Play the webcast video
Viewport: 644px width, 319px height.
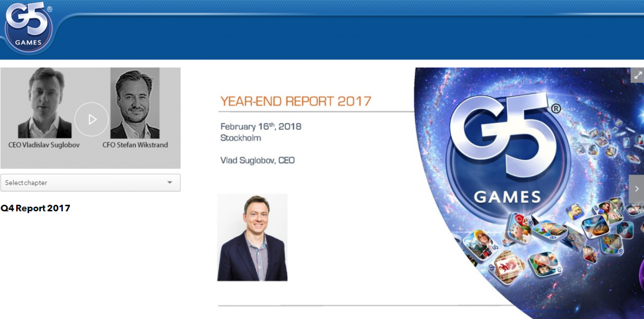pyautogui.click(x=91, y=119)
